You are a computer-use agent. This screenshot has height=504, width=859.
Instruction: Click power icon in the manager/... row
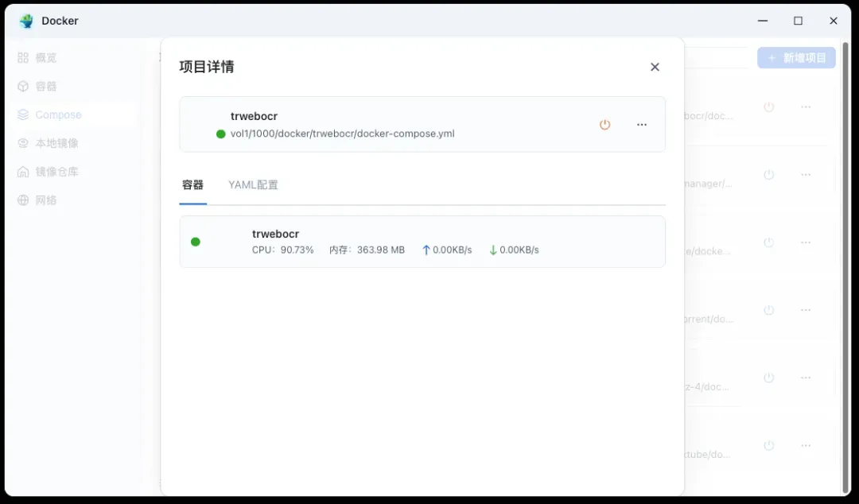[x=769, y=175]
